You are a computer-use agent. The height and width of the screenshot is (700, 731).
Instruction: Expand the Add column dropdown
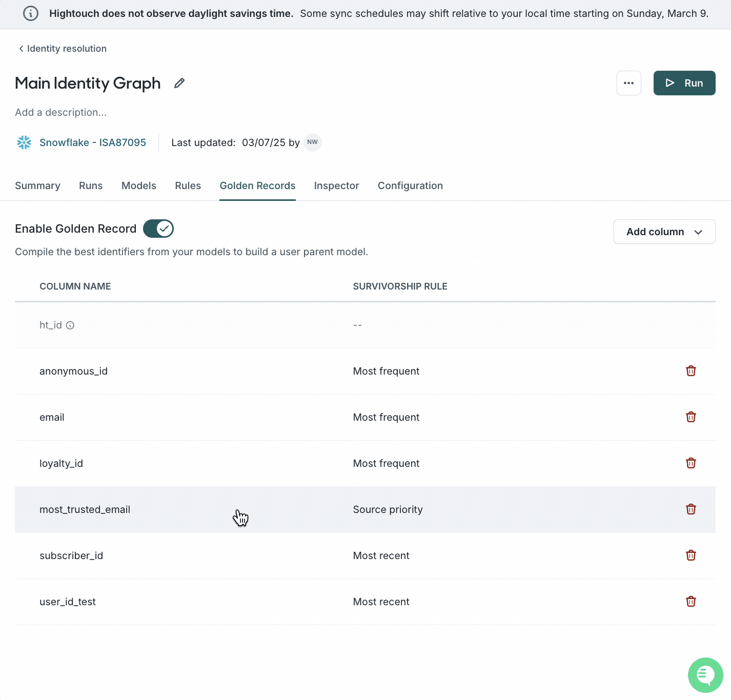click(664, 232)
